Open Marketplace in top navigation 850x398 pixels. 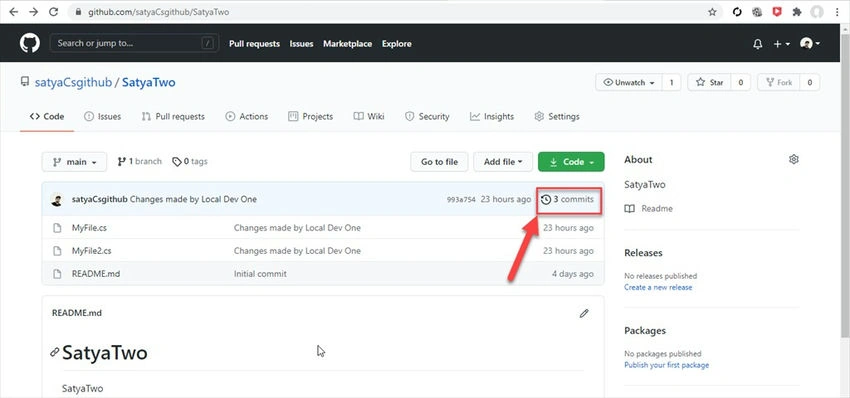[347, 44]
